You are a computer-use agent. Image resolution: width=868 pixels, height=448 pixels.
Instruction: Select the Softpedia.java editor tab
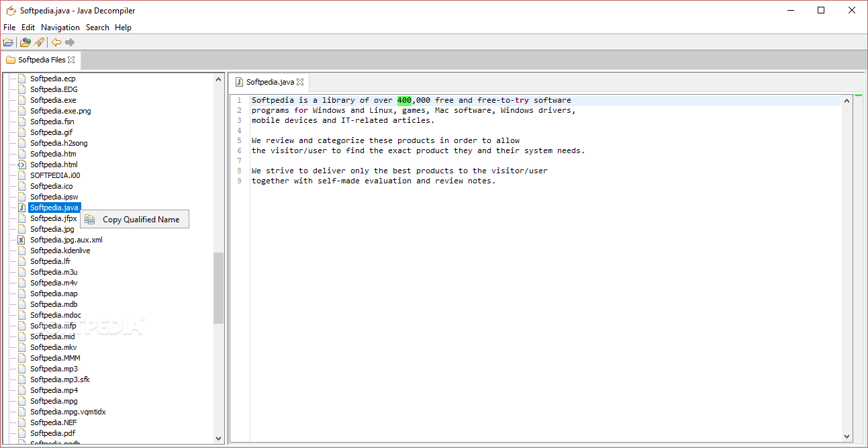pyautogui.click(x=269, y=82)
